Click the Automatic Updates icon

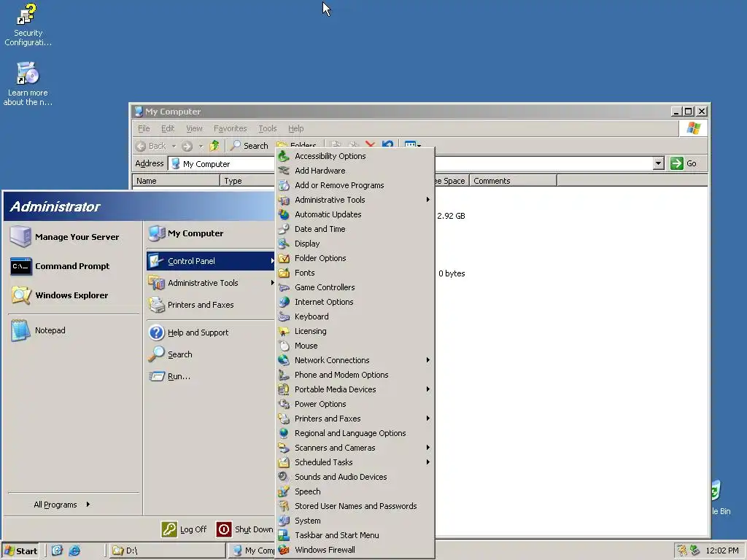coord(284,214)
